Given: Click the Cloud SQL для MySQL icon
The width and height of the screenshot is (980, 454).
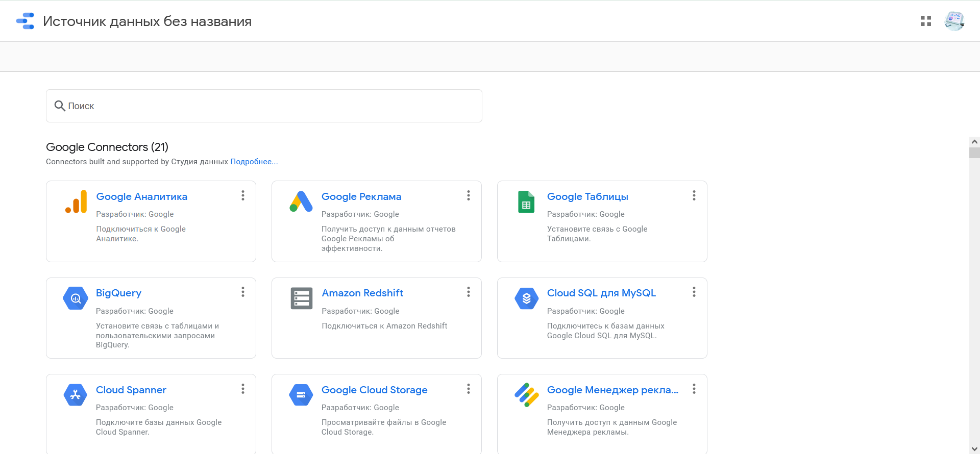Looking at the screenshot, I should click(x=526, y=298).
